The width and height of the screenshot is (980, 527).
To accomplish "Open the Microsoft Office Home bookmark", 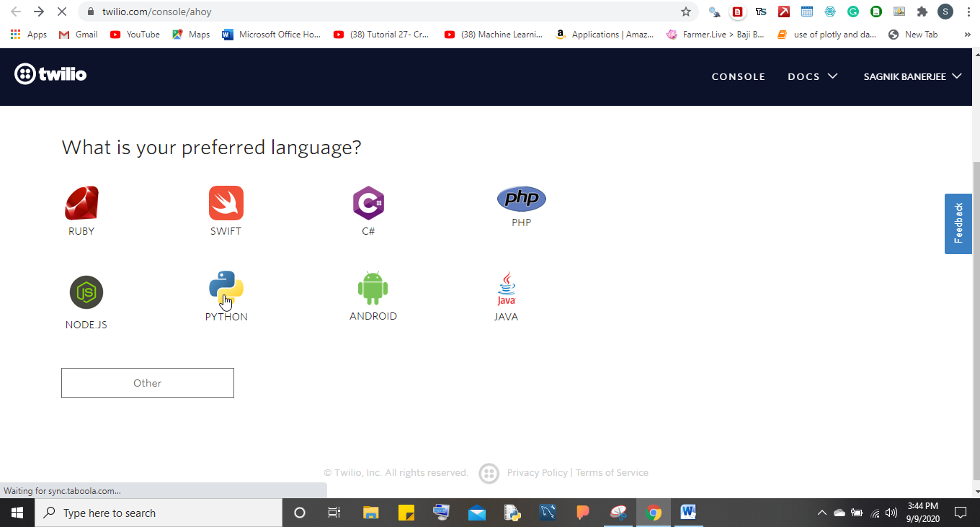I will tap(272, 34).
